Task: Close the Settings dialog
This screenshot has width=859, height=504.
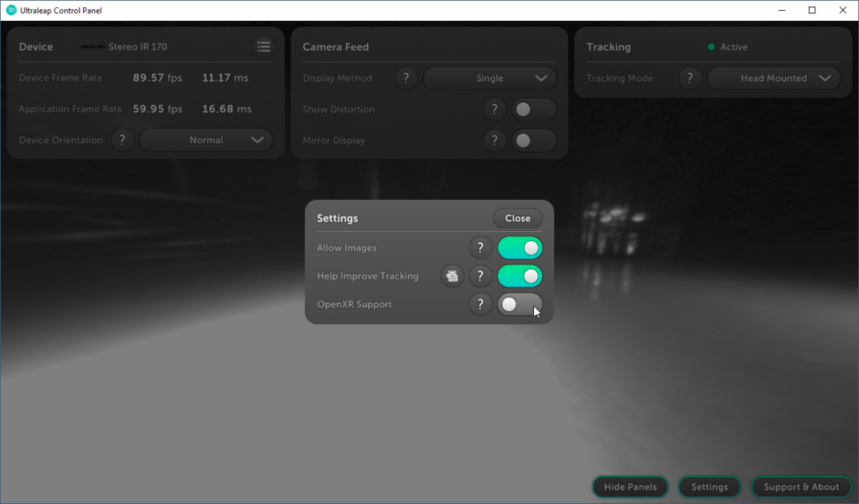Action: (518, 218)
